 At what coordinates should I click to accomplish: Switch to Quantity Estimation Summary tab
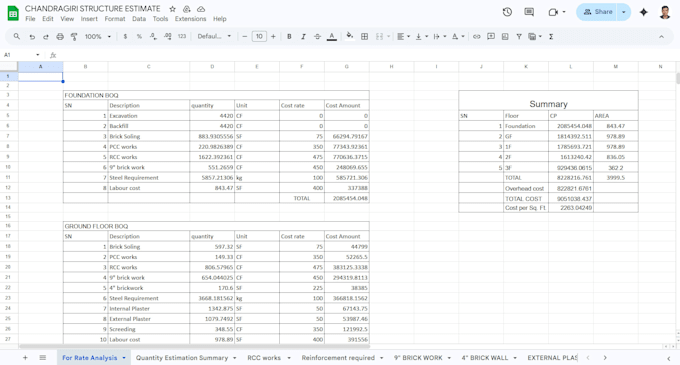(182, 358)
